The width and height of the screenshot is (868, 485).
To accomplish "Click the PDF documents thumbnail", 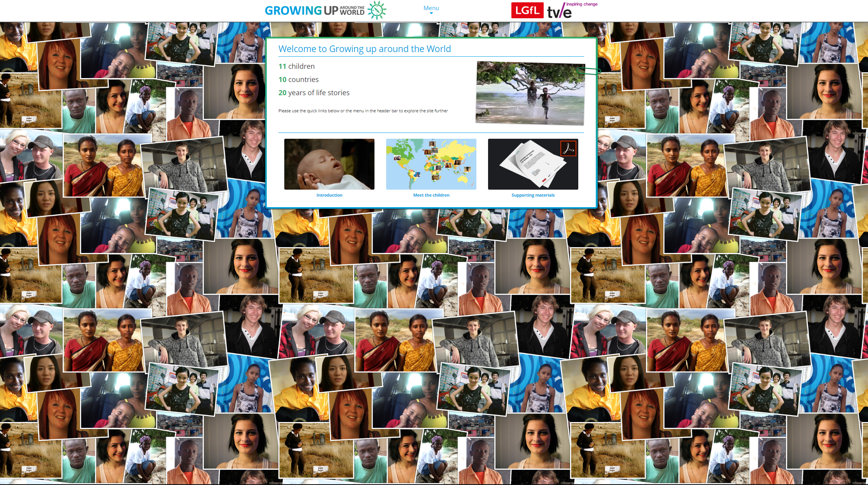I will 533,164.
